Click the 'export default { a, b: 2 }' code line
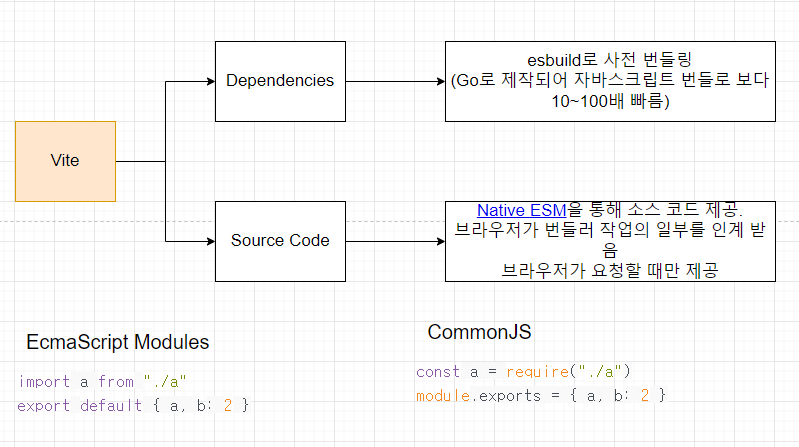This screenshot has height=447, width=799. (x=133, y=405)
